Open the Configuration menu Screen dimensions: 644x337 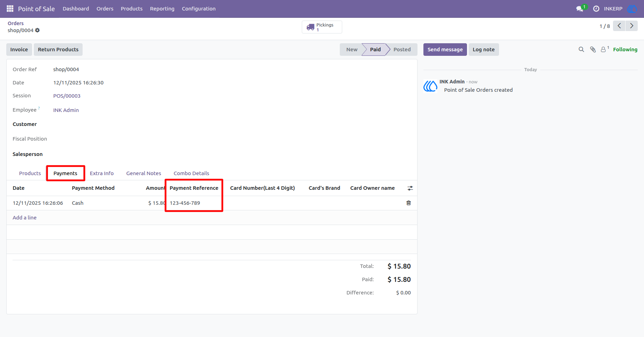pyautogui.click(x=199, y=9)
